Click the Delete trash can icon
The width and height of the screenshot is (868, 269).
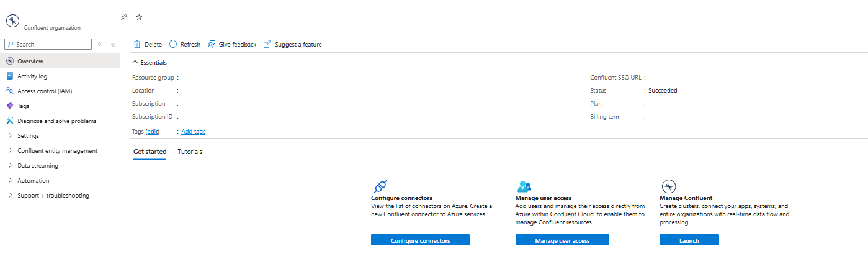pyautogui.click(x=137, y=44)
